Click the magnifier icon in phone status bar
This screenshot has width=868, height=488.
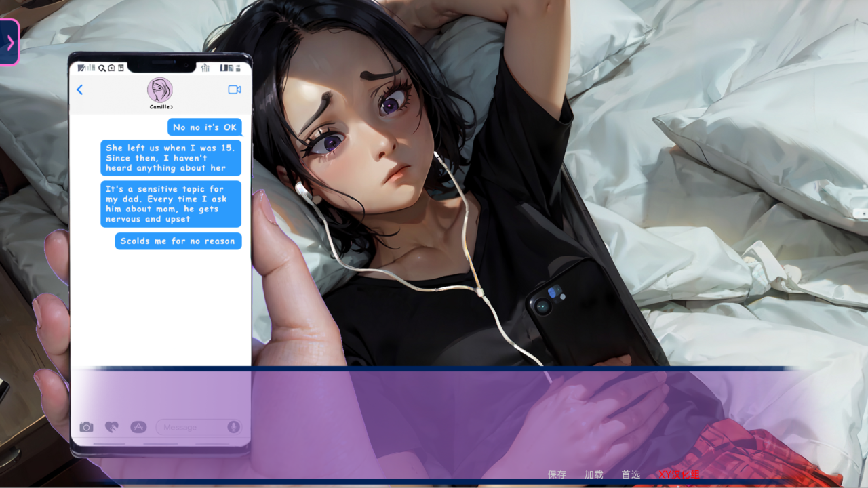[102, 68]
